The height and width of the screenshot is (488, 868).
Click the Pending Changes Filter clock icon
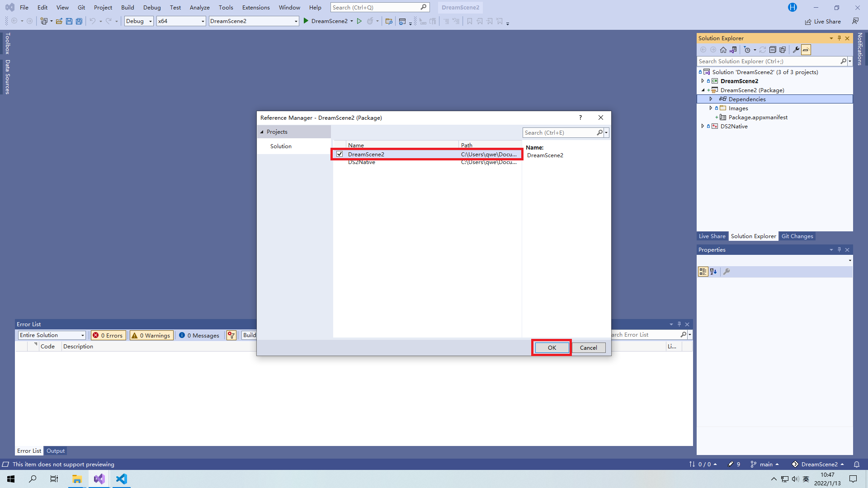pyautogui.click(x=747, y=50)
